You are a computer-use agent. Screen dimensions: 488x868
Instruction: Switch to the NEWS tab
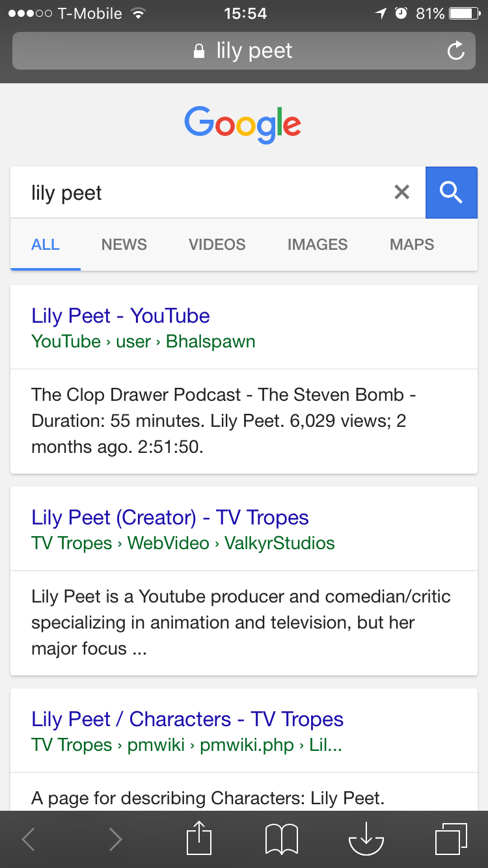[x=124, y=244]
